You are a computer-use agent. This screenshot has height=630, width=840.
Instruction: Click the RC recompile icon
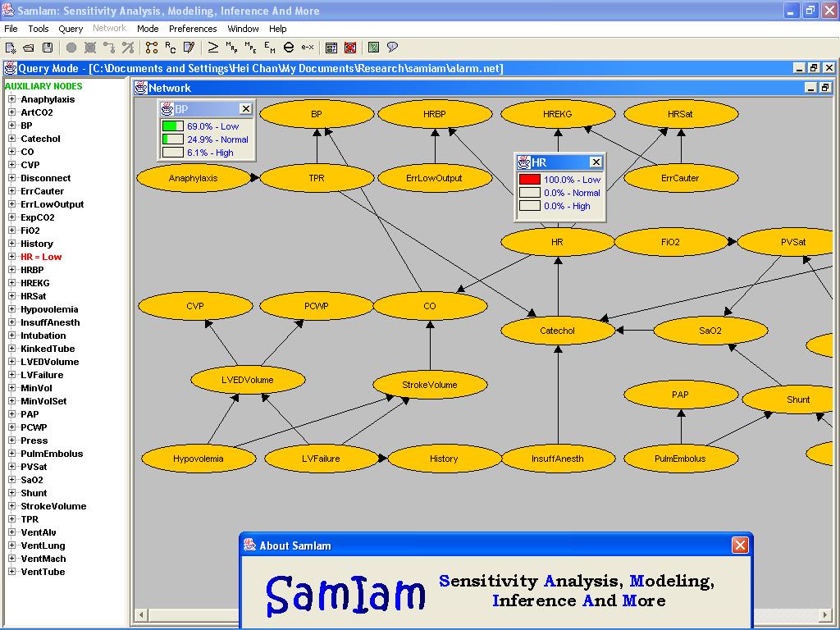[x=171, y=48]
